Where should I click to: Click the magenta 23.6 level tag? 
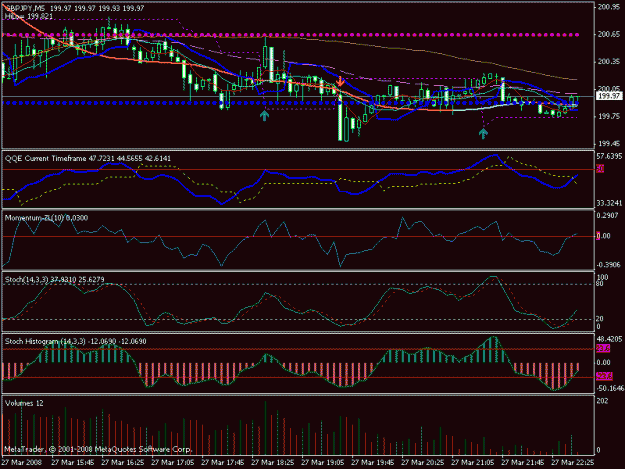pyautogui.click(x=603, y=349)
